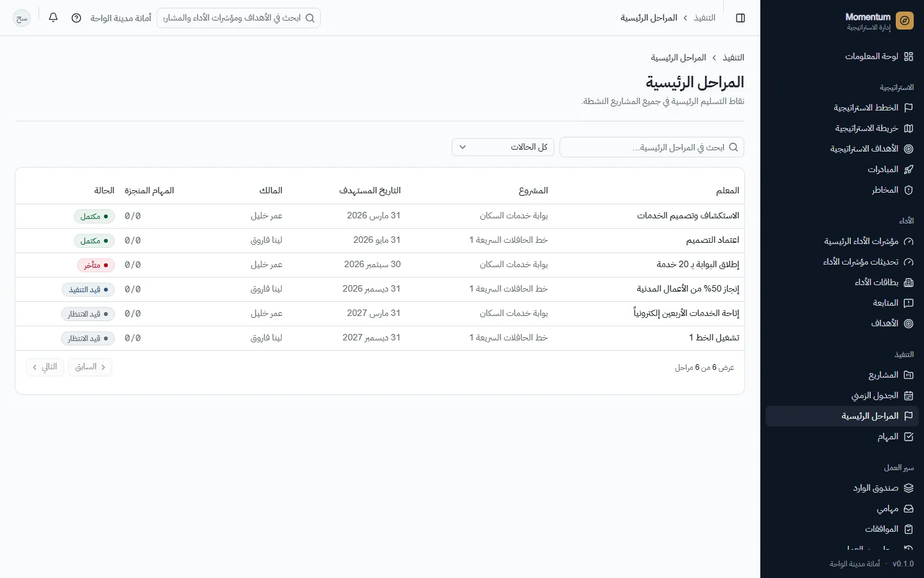Expand the كل الحالات status dropdown

click(504, 147)
